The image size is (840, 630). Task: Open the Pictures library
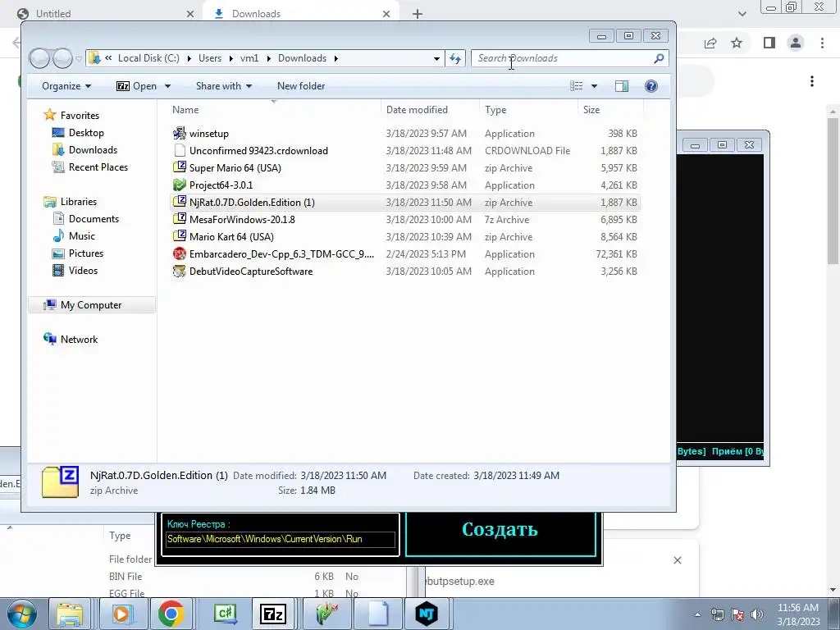pyautogui.click(x=85, y=253)
